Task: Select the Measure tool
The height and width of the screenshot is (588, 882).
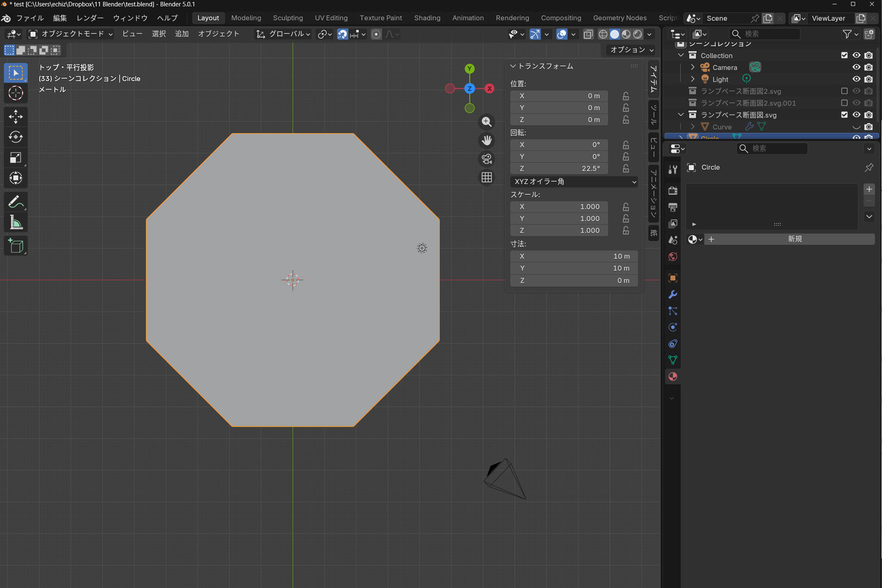Action: [x=16, y=223]
